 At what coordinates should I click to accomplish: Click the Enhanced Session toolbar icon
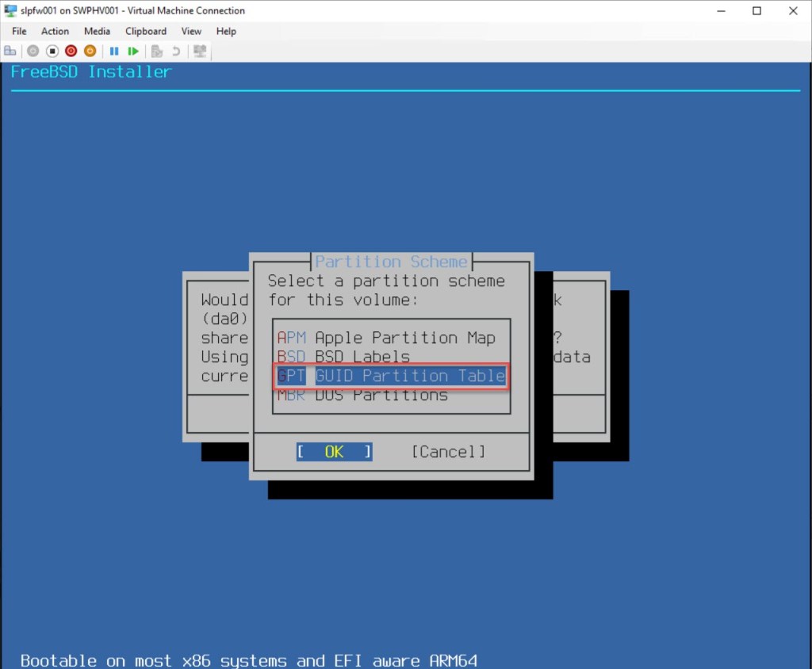(200, 51)
